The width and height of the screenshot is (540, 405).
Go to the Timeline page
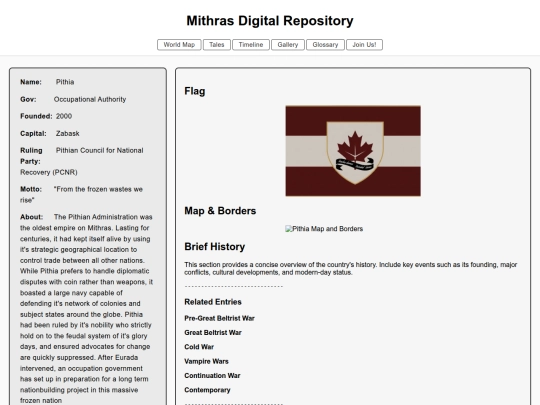tap(251, 45)
